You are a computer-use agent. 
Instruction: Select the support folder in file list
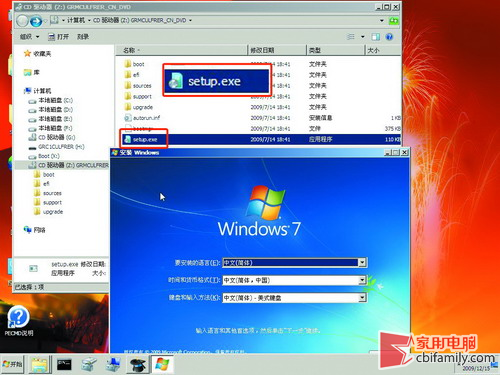(138, 96)
